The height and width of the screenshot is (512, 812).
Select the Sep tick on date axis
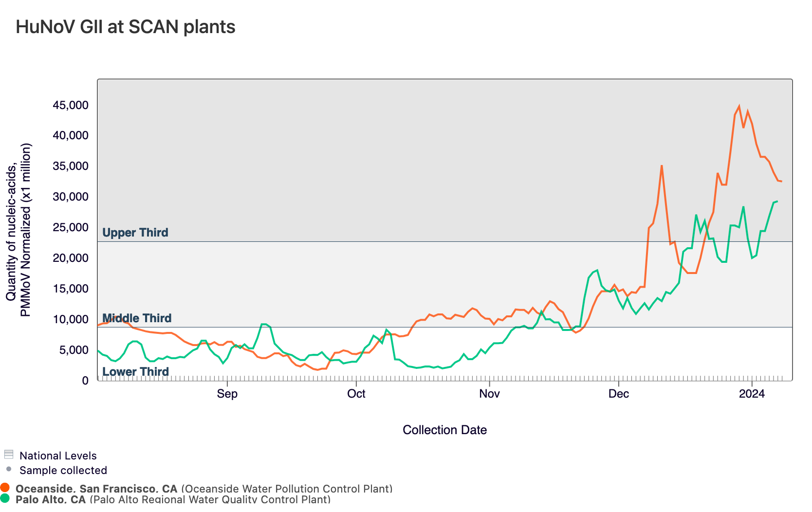(x=227, y=393)
